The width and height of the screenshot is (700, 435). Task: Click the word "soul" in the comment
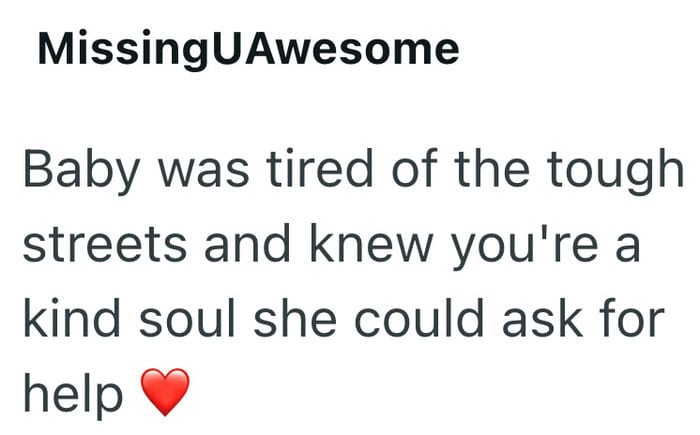tap(204, 320)
